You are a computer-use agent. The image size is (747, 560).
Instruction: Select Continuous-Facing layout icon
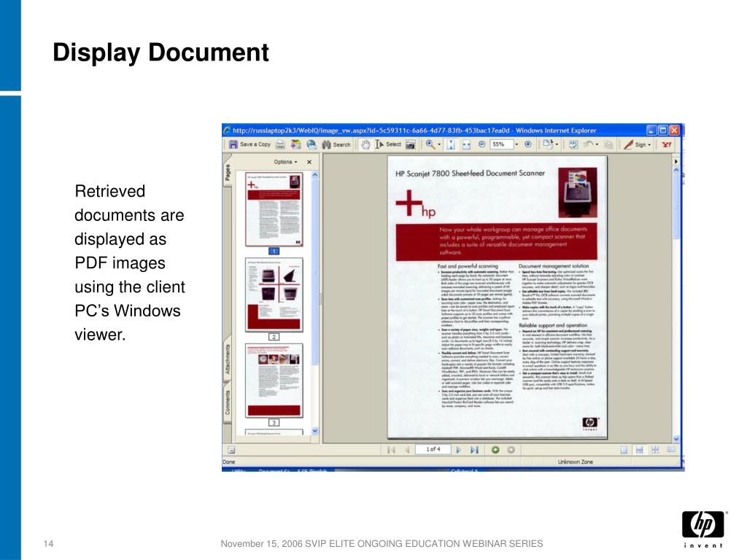click(x=655, y=449)
